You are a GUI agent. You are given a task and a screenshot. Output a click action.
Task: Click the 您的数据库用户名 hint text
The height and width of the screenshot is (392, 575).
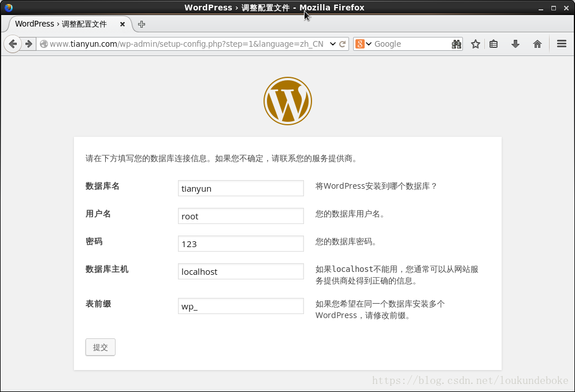click(350, 214)
